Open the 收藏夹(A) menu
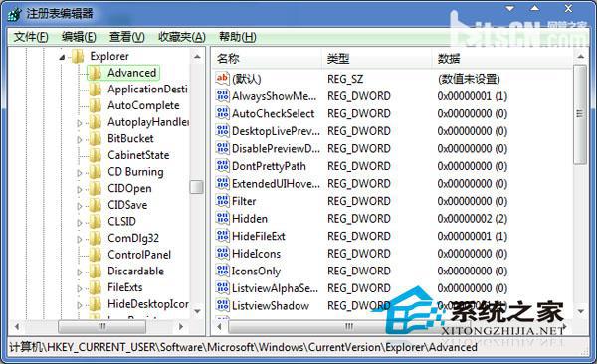The width and height of the screenshot is (597, 364). coord(182,37)
